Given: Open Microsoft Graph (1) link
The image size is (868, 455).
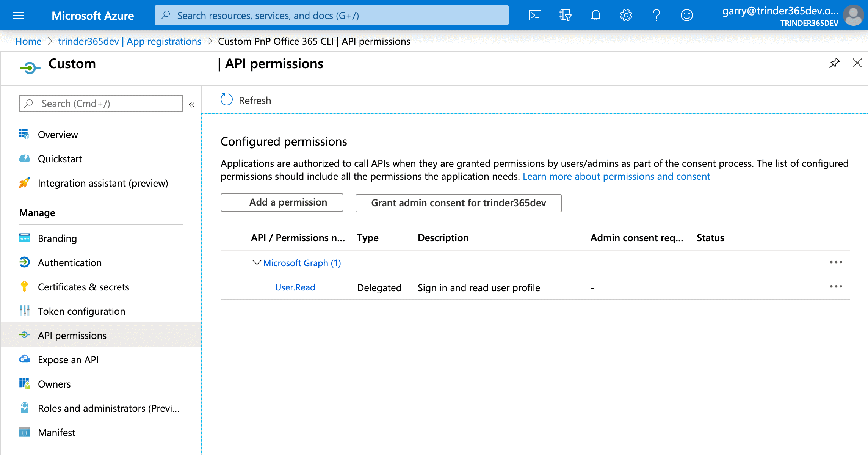Looking at the screenshot, I should click(302, 263).
